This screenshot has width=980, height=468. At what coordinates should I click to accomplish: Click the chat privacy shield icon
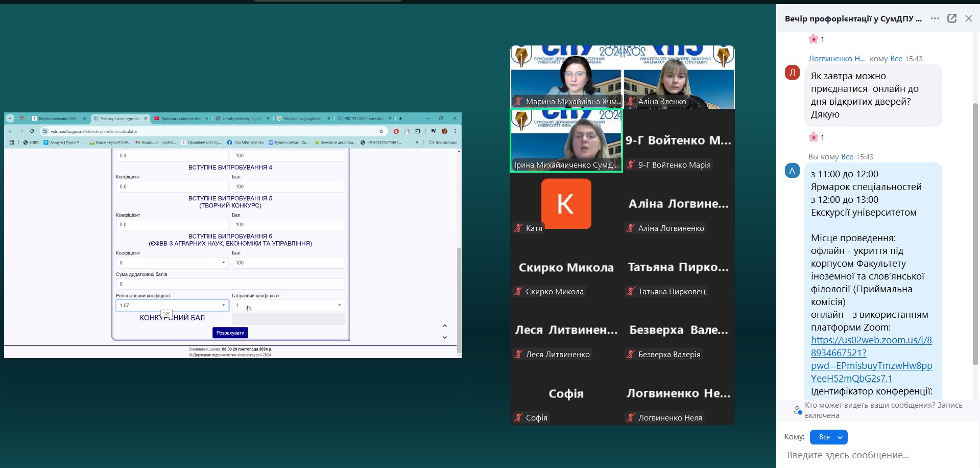tap(797, 410)
